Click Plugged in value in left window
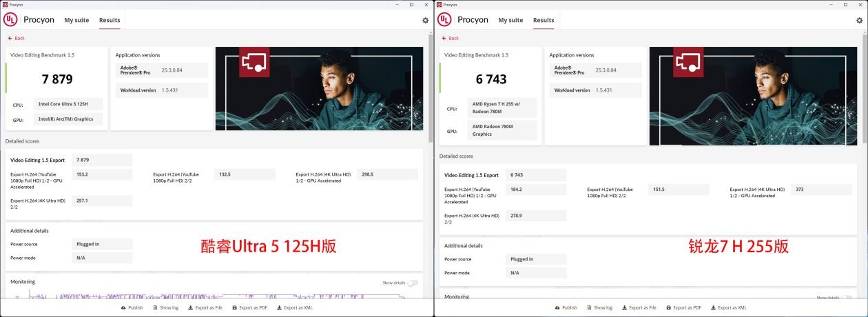This screenshot has height=317, width=868. (x=102, y=244)
